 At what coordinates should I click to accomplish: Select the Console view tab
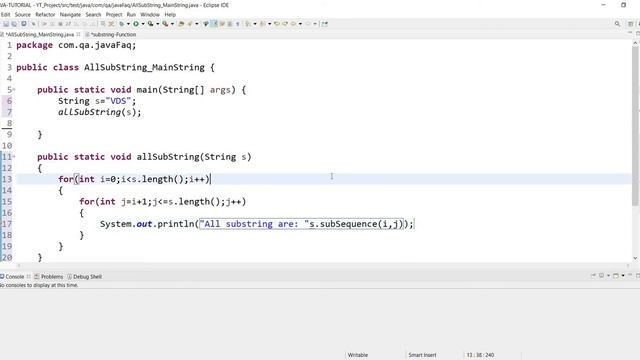[15, 276]
